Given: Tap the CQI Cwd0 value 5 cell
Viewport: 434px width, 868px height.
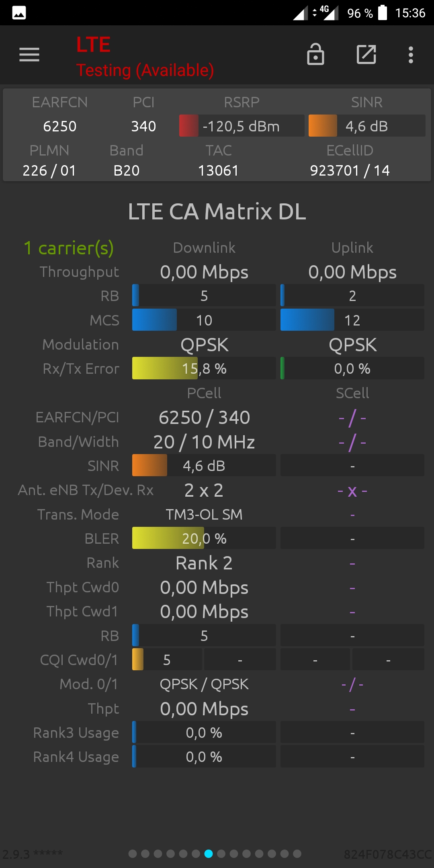Looking at the screenshot, I should (167, 659).
